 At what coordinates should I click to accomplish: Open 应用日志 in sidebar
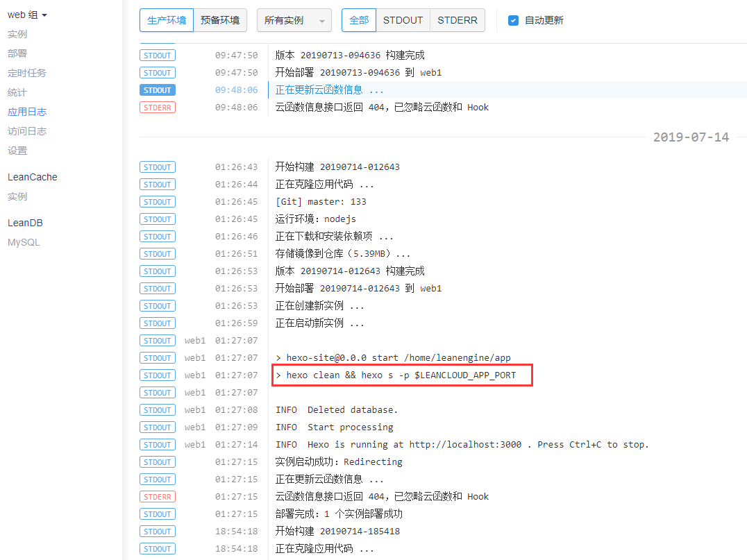pyautogui.click(x=27, y=112)
